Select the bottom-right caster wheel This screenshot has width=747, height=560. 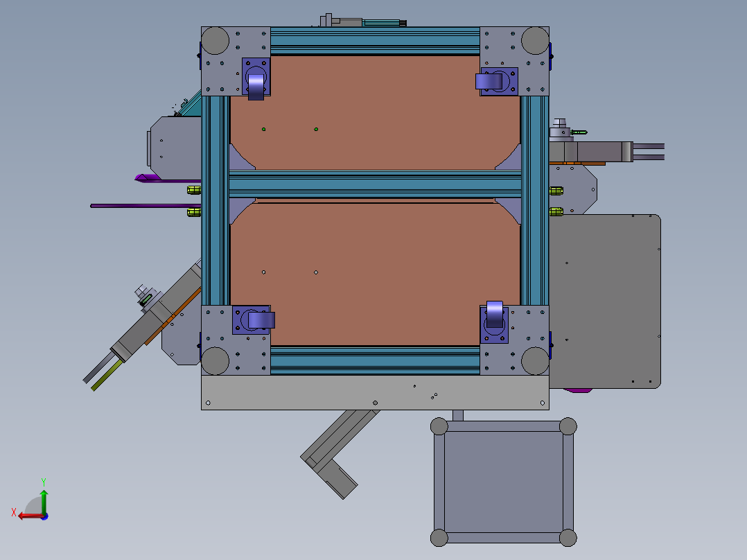click(495, 314)
